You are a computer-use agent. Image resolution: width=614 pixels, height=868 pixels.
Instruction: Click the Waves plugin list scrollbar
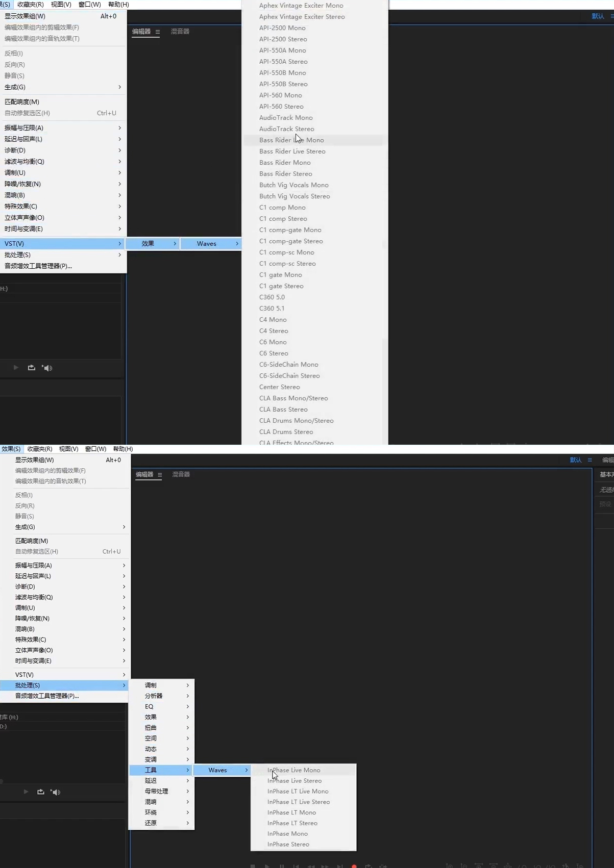point(385,222)
